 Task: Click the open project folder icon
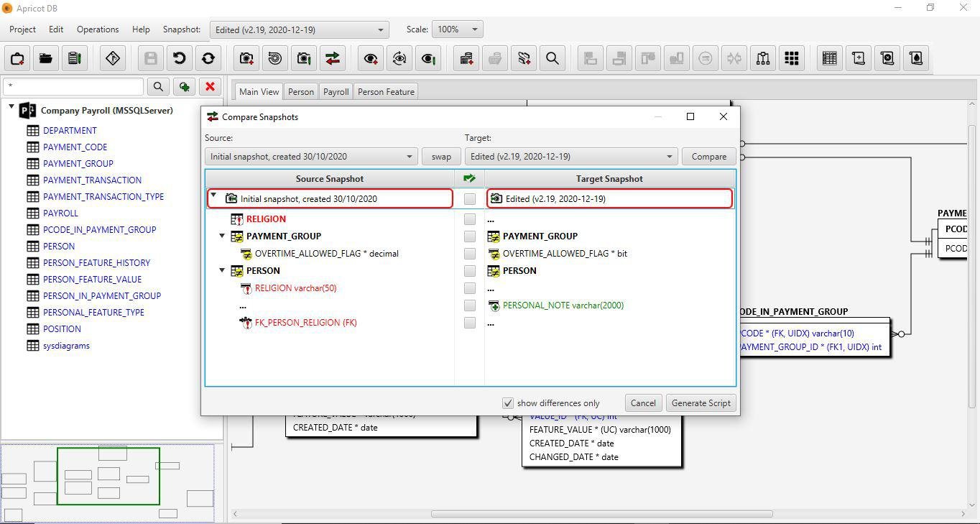pos(46,58)
